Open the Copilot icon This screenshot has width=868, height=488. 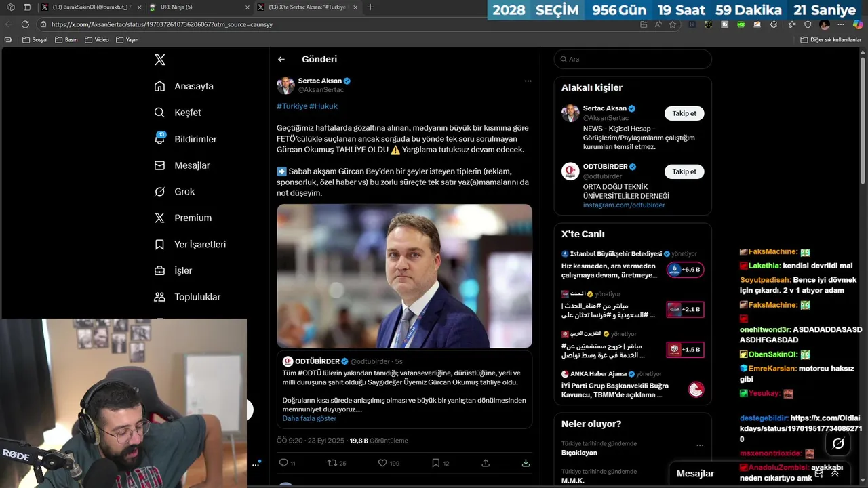(x=859, y=24)
